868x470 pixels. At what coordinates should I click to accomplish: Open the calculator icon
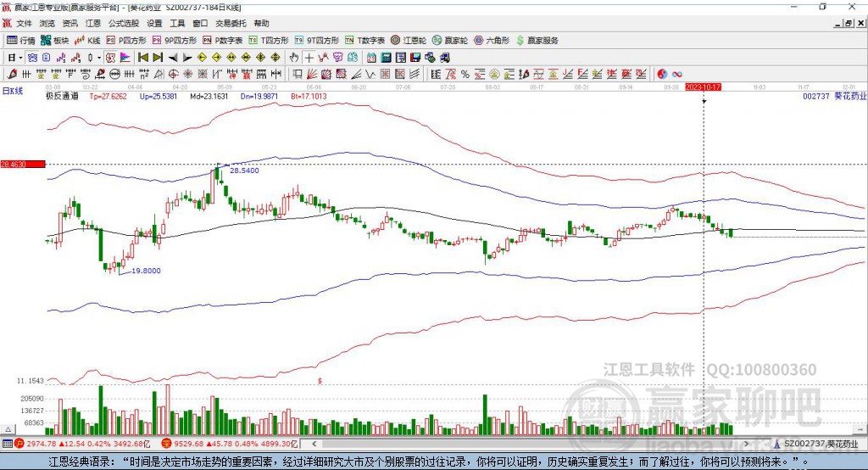click(x=386, y=58)
